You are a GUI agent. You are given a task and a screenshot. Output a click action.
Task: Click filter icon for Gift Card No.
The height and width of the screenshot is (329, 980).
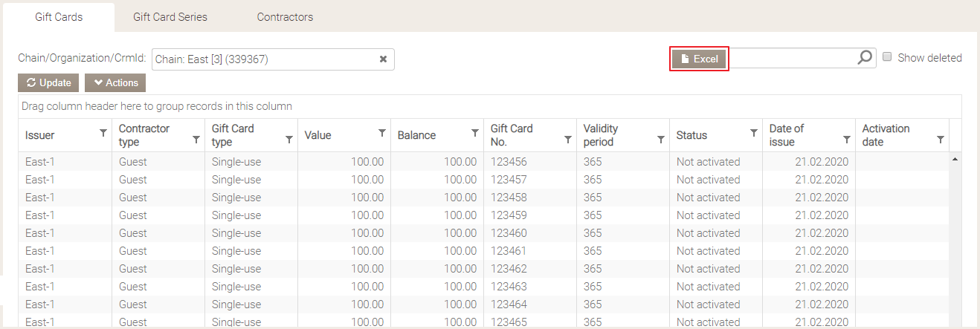pyautogui.click(x=568, y=139)
